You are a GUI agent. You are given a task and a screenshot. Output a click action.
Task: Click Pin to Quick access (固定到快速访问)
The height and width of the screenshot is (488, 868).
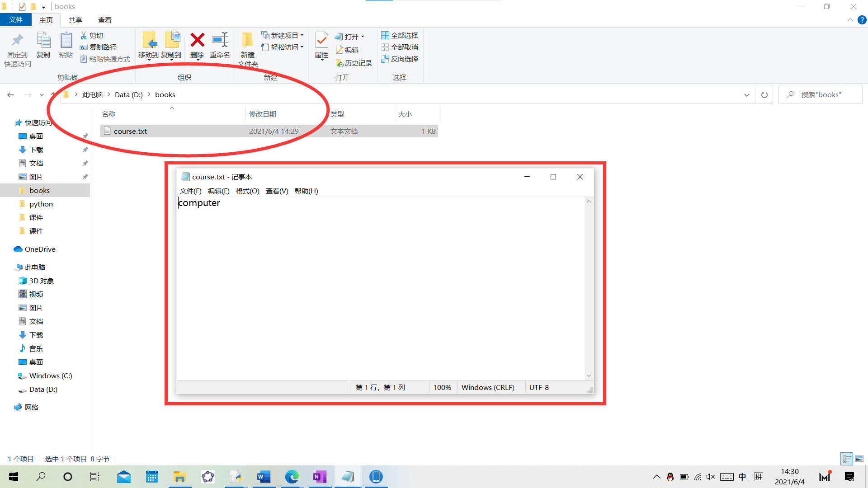coord(18,40)
